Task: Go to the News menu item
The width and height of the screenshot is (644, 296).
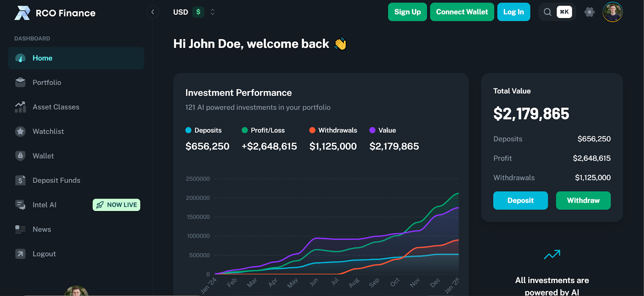Action: (41, 230)
